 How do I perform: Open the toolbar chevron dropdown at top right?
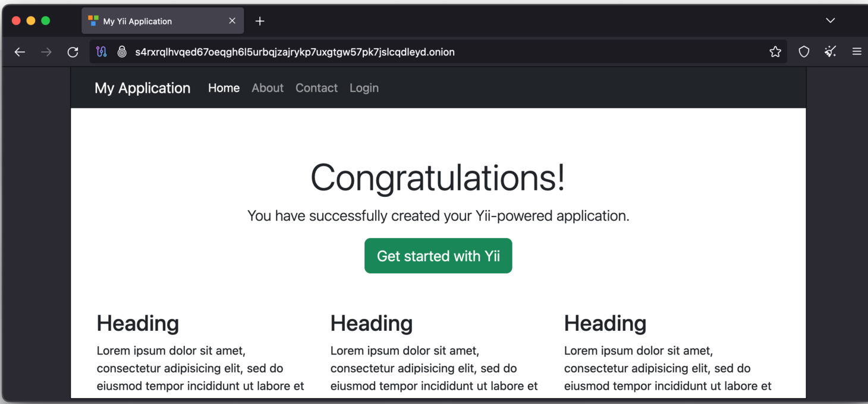(x=830, y=20)
